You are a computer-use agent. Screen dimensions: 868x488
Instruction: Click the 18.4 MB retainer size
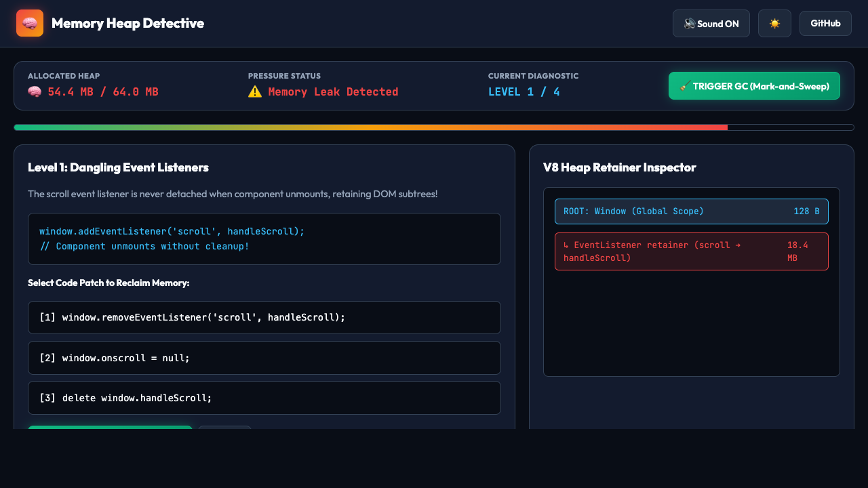click(x=797, y=251)
